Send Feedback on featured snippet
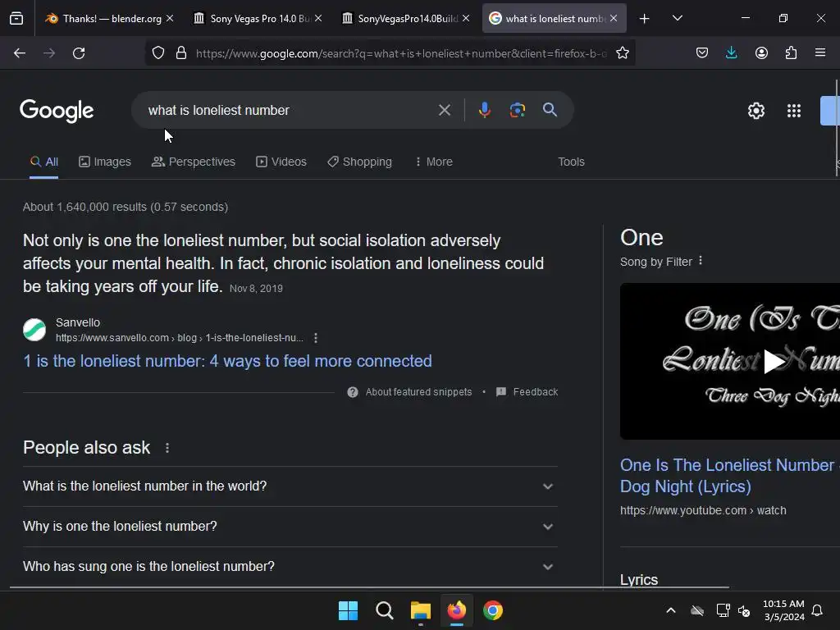Screen dimensions: 840x630 click(527, 392)
